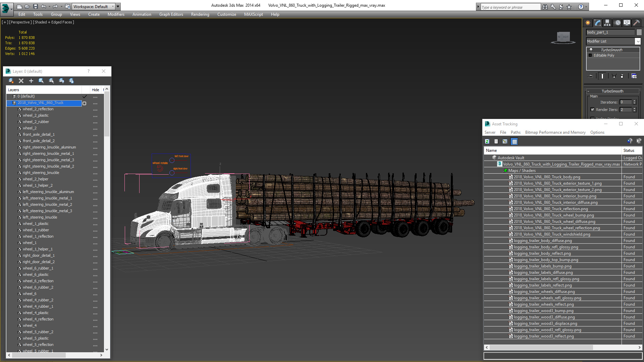Open the Workspace: Default dropdown

94,6
